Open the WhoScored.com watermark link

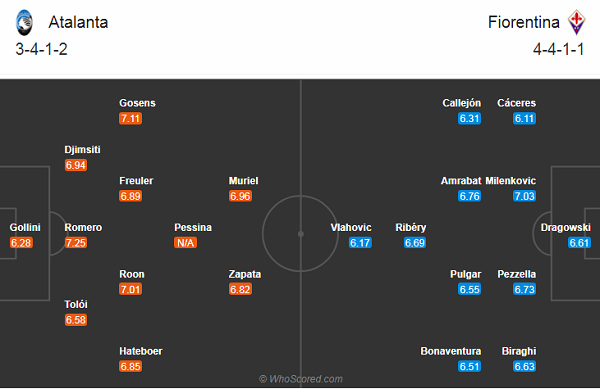coord(301,379)
